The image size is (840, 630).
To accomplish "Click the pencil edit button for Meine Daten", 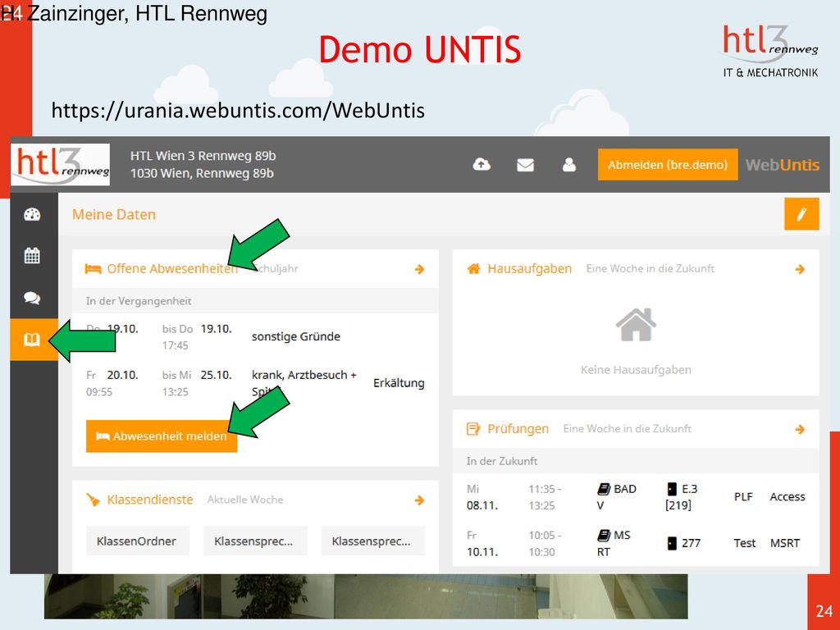I will (801, 214).
